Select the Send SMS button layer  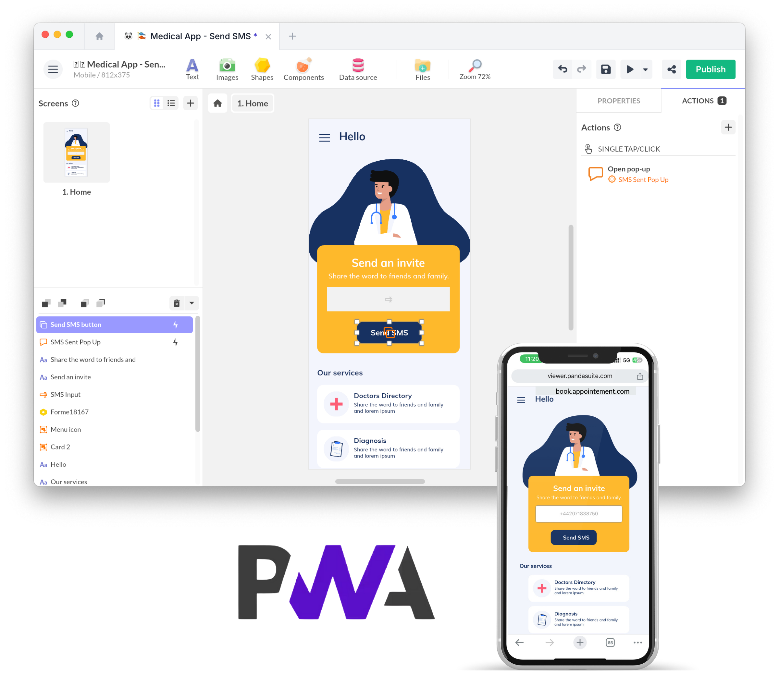click(111, 324)
